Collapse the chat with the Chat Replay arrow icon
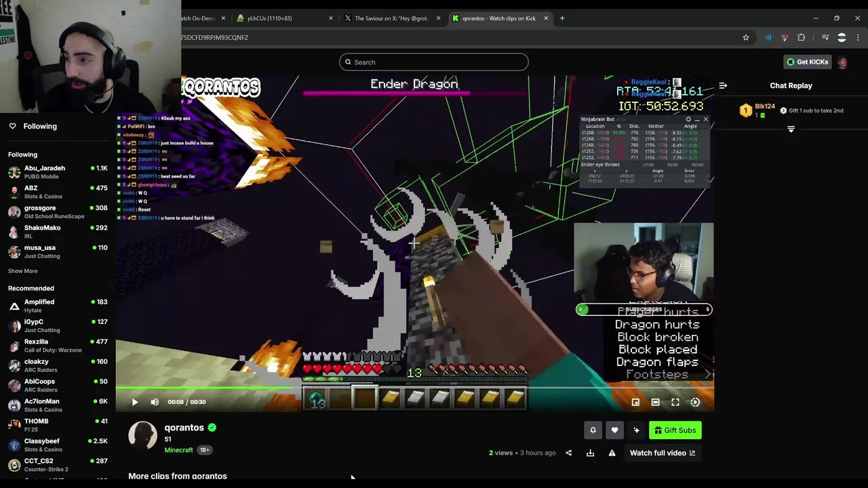Viewport: 868px width, 488px height. [x=723, y=85]
